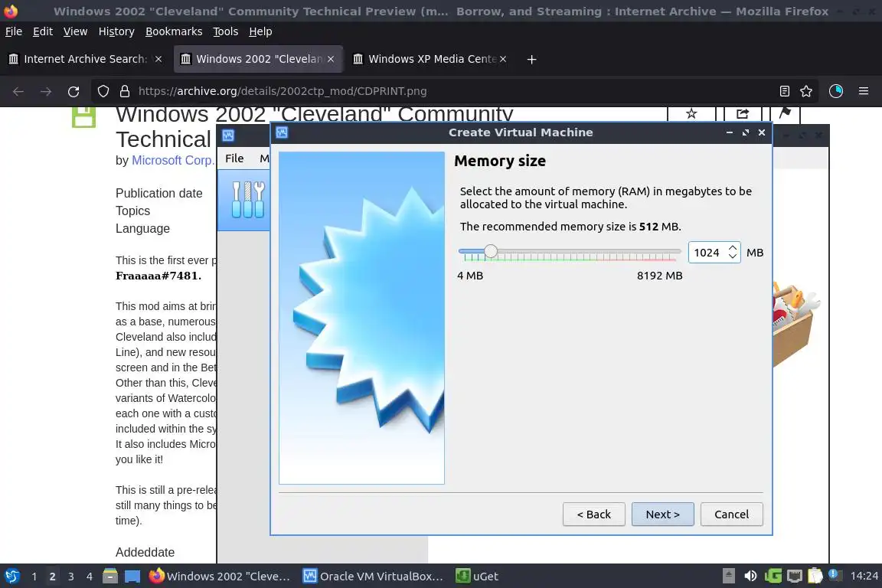Click the memory size input showing 1024

707,253
